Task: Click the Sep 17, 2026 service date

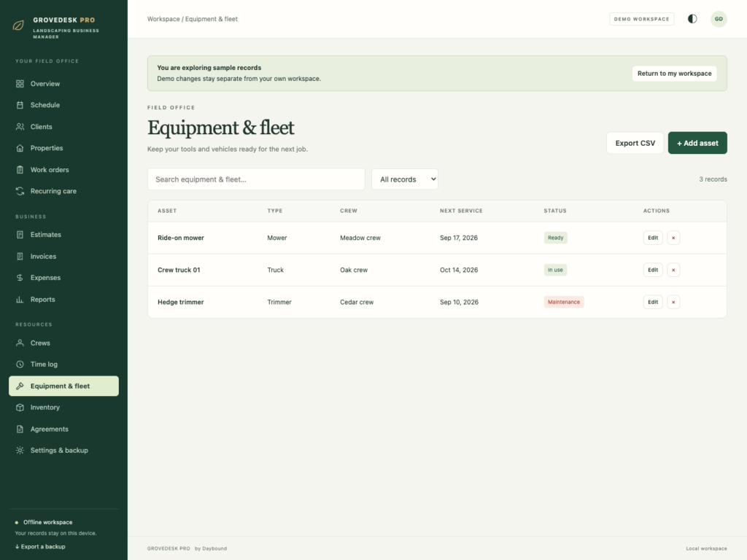Action: pyautogui.click(x=459, y=238)
